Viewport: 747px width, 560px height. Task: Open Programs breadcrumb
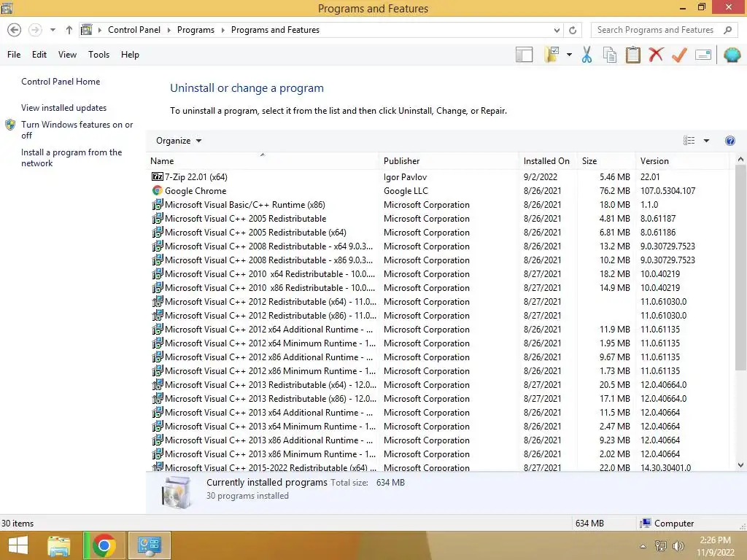point(196,30)
